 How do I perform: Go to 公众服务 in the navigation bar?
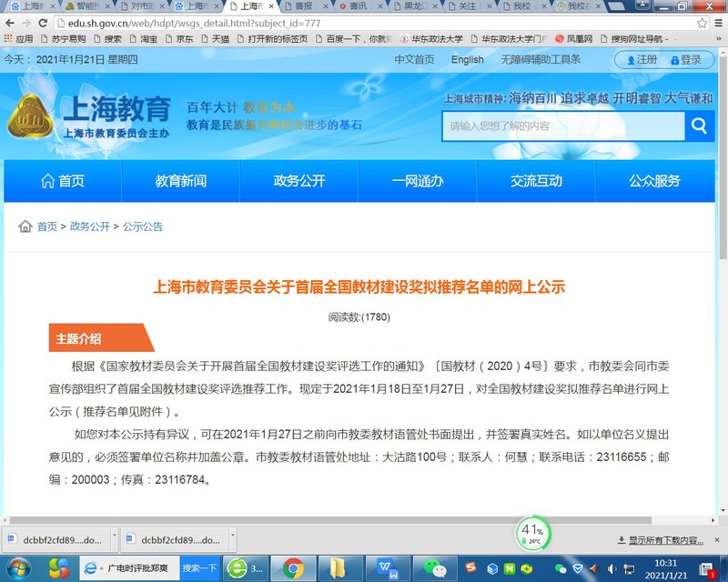point(653,181)
